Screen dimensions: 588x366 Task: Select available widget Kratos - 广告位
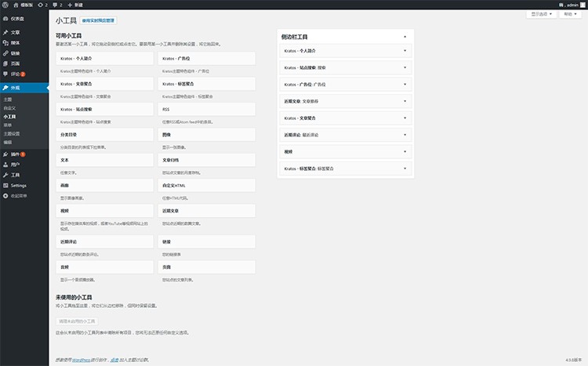click(207, 59)
